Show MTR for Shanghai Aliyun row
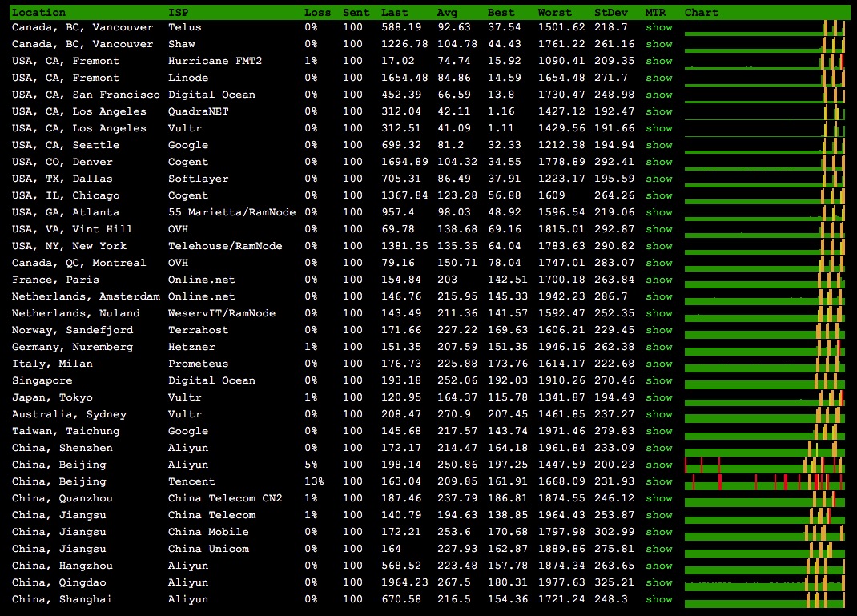Screen dimensions: 857x616 click(659, 600)
